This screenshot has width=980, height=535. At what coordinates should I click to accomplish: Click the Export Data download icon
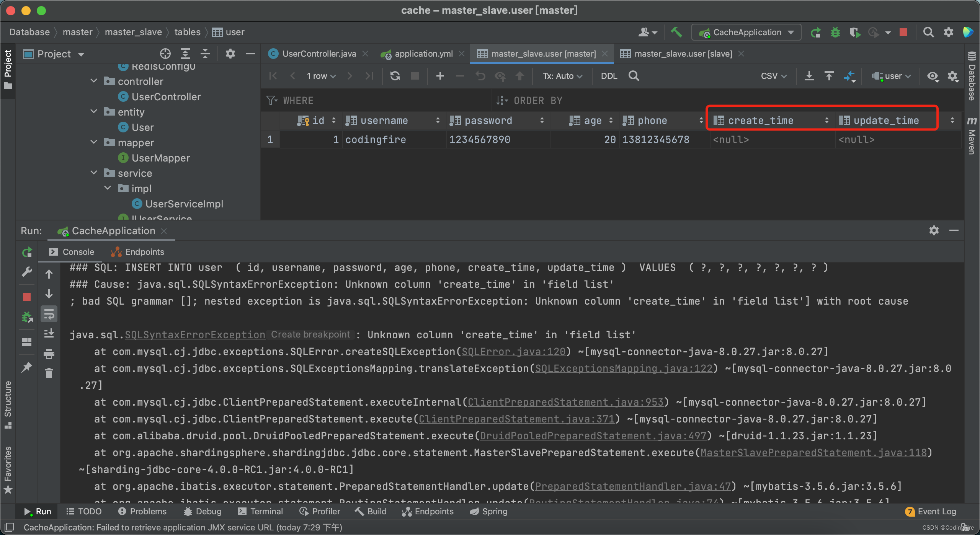(809, 76)
